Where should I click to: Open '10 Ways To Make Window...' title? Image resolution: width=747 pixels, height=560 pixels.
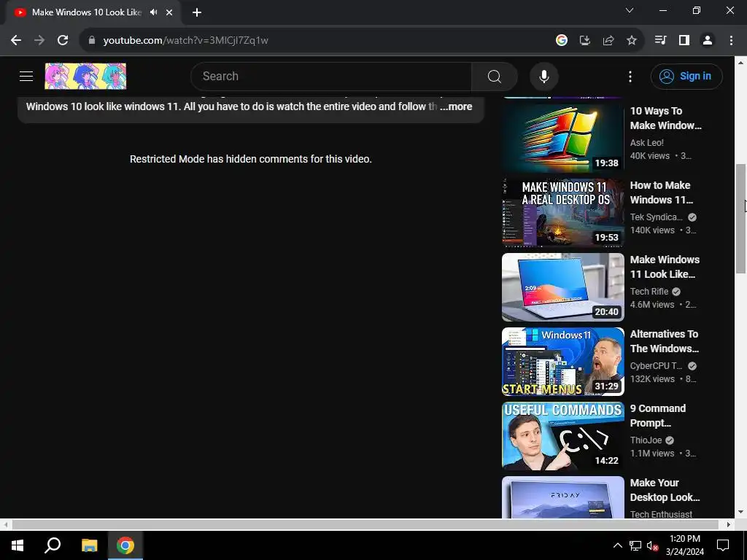665,118
